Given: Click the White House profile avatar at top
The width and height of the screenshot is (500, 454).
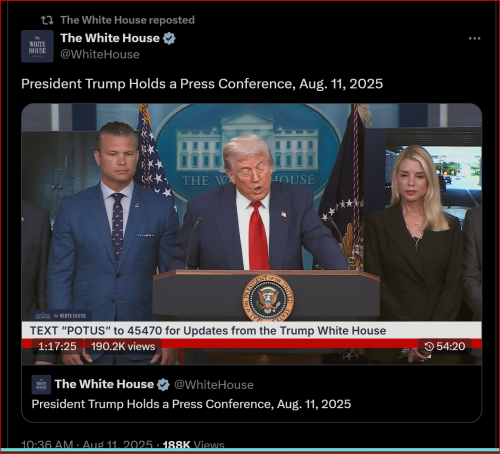Looking at the screenshot, I should click(37, 46).
